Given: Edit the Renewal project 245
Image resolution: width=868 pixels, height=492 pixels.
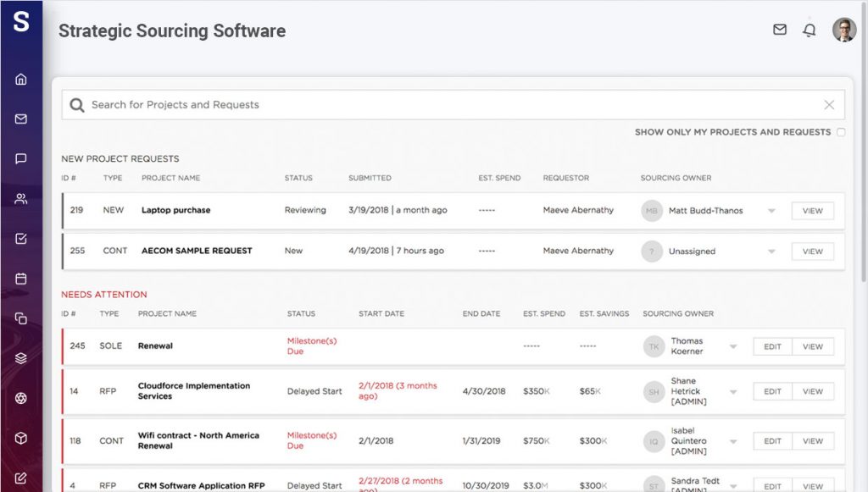Looking at the screenshot, I should (x=772, y=346).
